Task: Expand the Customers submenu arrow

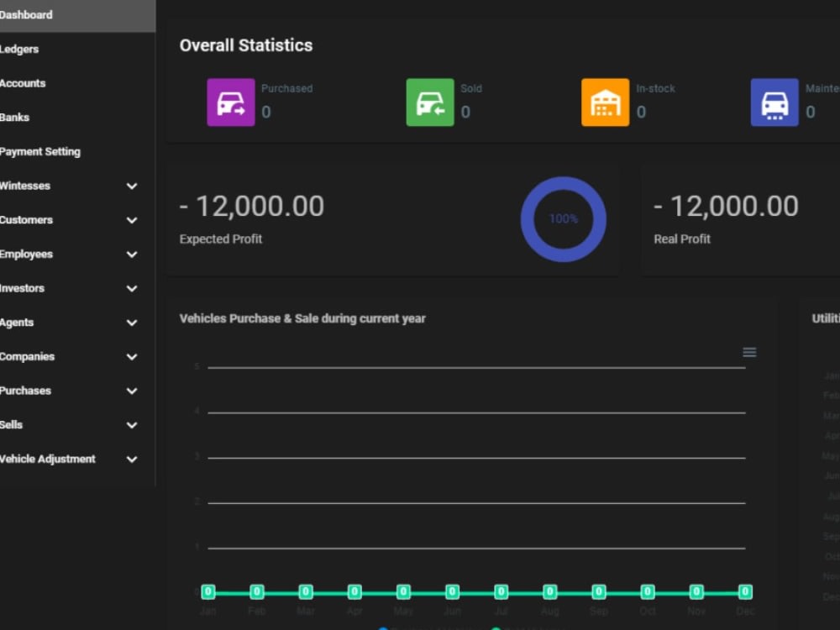Action: pyautogui.click(x=132, y=220)
